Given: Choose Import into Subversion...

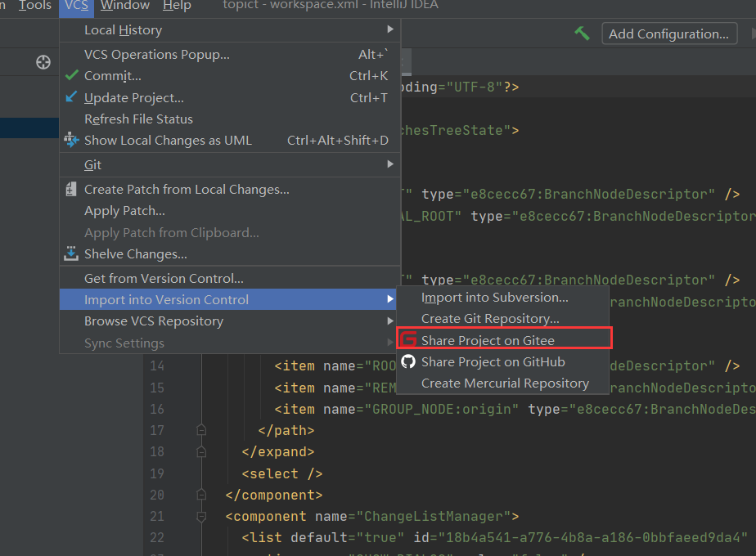Looking at the screenshot, I should [503, 298].
